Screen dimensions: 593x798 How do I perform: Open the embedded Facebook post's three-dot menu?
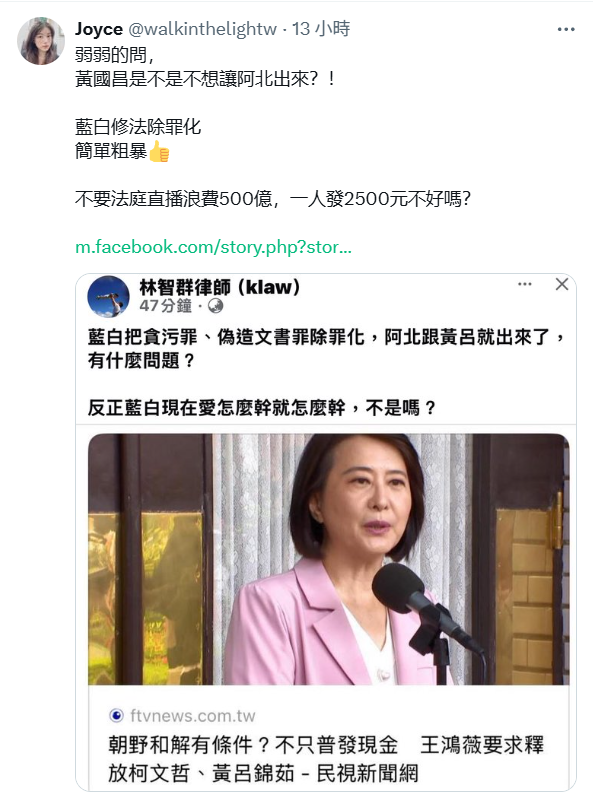tap(524, 284)
